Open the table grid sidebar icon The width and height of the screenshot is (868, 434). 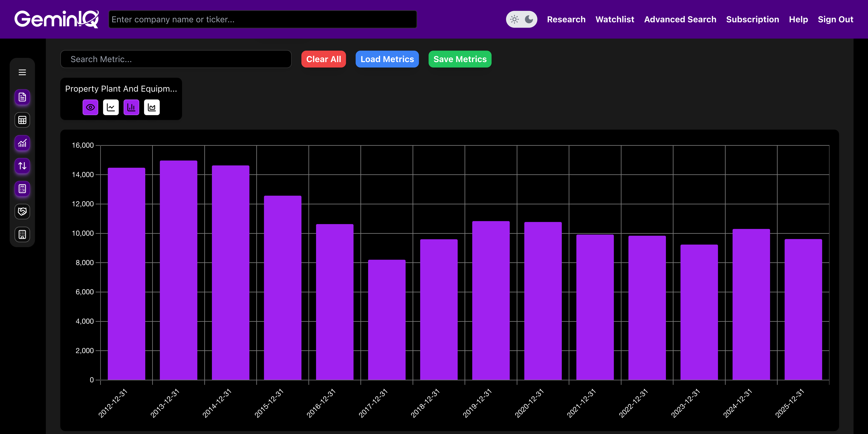[22, 120]
